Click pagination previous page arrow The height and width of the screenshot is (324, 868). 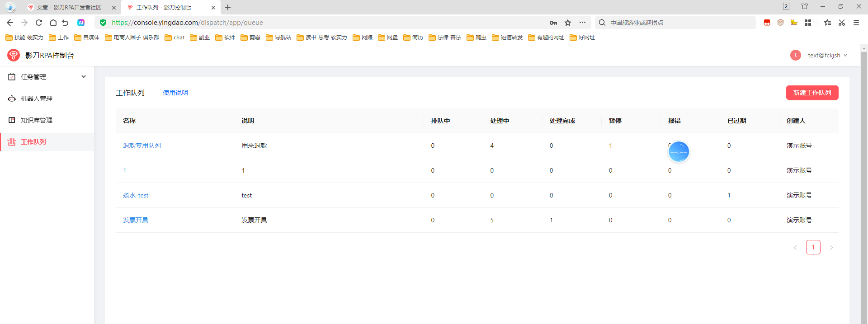click(x=795, y=248)
